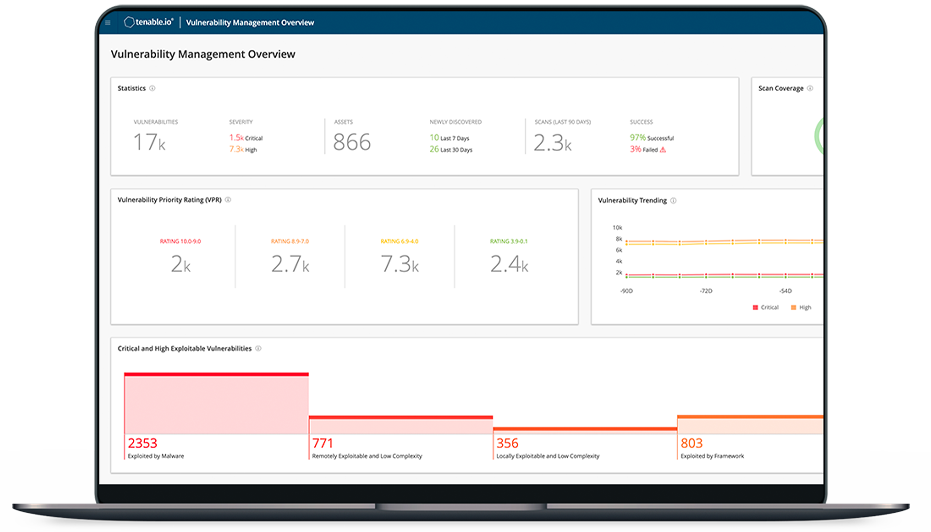Click the Vulnerability Priority Rating info icon
This screenshot has height=532, width=931.
click(x=228, y=200)
